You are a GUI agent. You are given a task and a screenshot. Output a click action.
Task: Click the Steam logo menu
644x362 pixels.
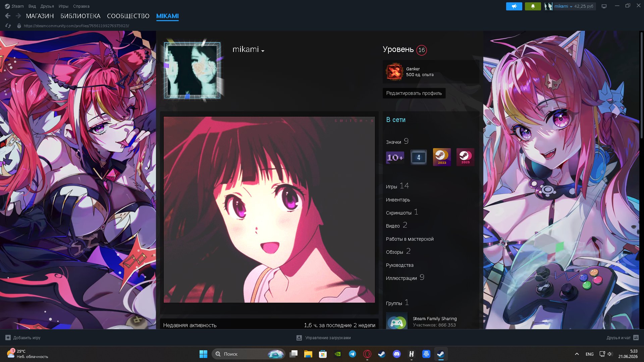(x=14, y=6)
